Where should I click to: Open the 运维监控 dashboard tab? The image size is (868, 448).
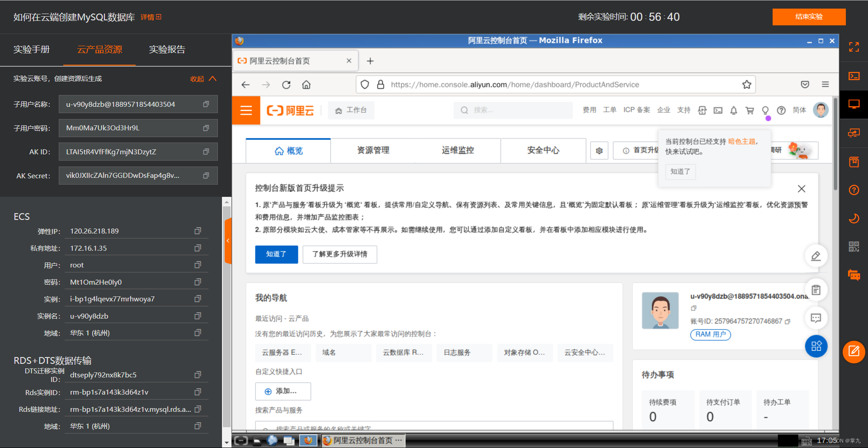[458, 150]
